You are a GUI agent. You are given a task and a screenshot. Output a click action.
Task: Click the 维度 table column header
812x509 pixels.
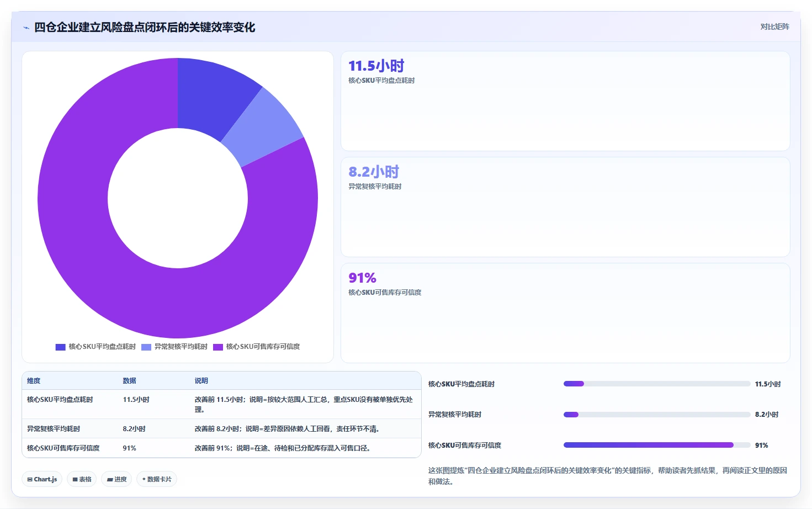tap(34, 381)
